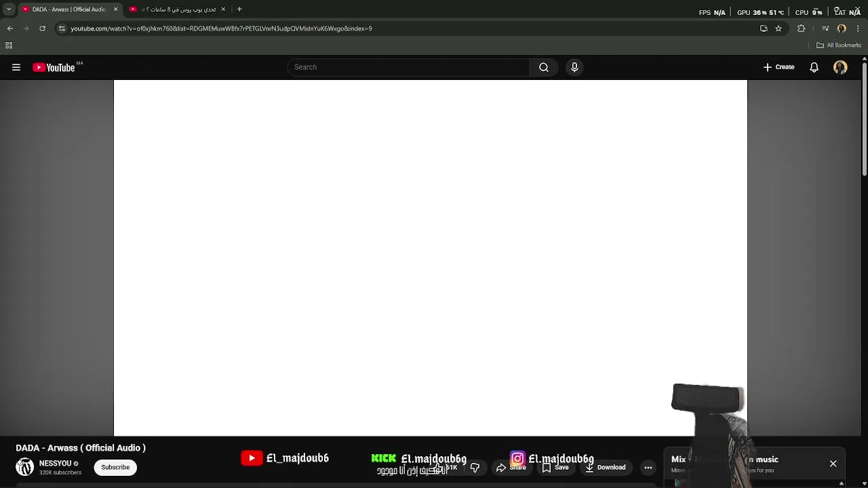Open the NESSYOU channel name link
This screenshot has height=488, width=868.
pos(55,464)
